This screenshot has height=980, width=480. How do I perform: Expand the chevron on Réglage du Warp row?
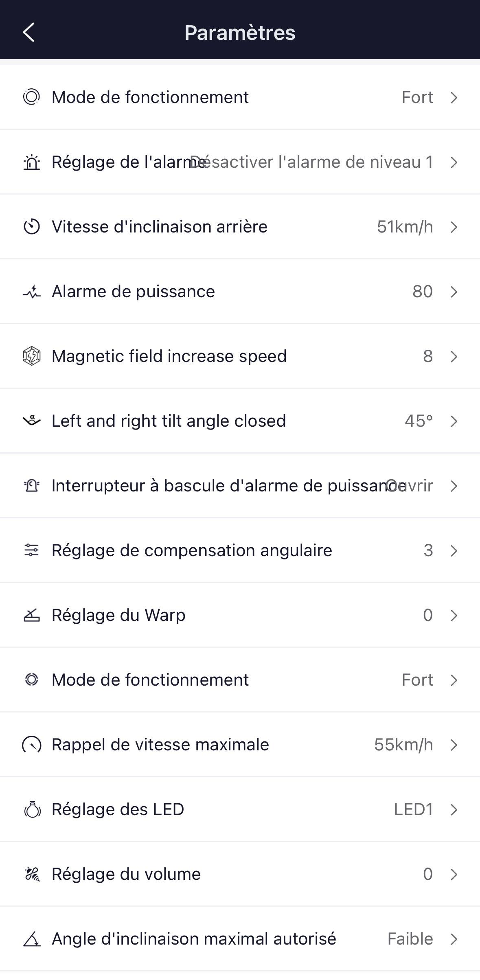[x=454, y=615]
